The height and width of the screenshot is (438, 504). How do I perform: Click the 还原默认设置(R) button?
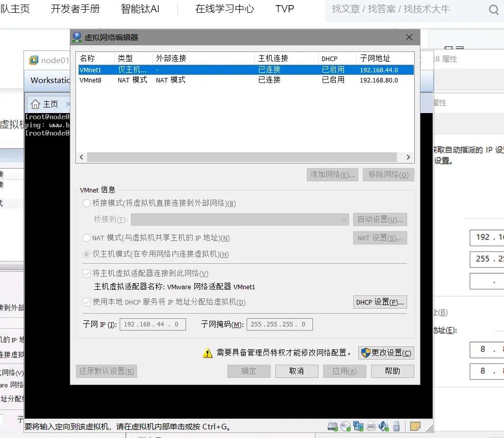tap(107, 371)
